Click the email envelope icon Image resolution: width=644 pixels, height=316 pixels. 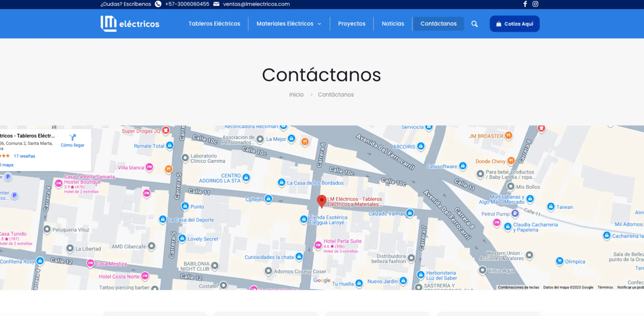[216, 4]
